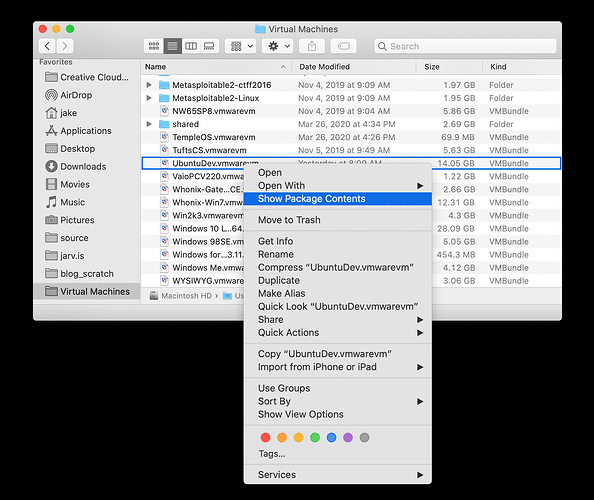Image resolution: width=594 pixels, height=500 pixels.
Task: Sort by the Kind column header
Action: point(522,67)
